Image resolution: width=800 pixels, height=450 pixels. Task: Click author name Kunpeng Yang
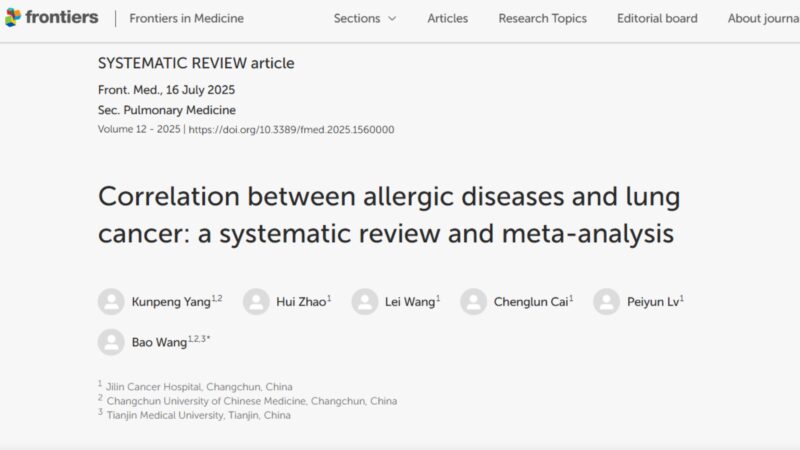171,302
